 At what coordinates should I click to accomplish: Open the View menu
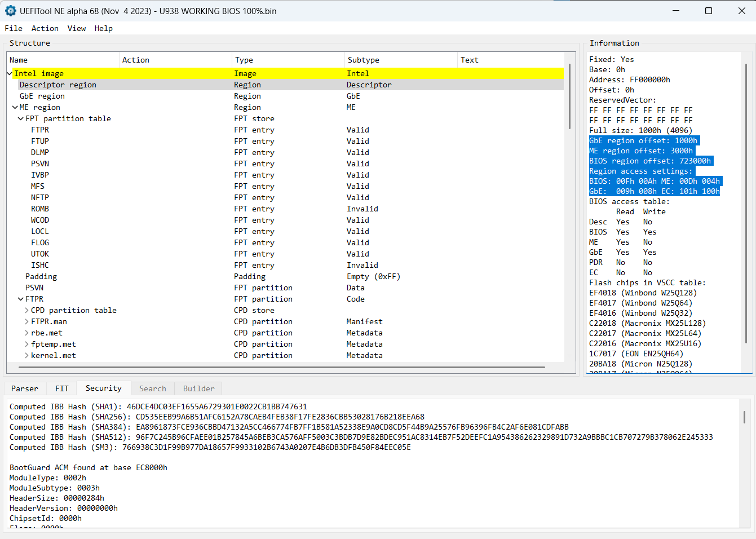(x=77, y=28)
